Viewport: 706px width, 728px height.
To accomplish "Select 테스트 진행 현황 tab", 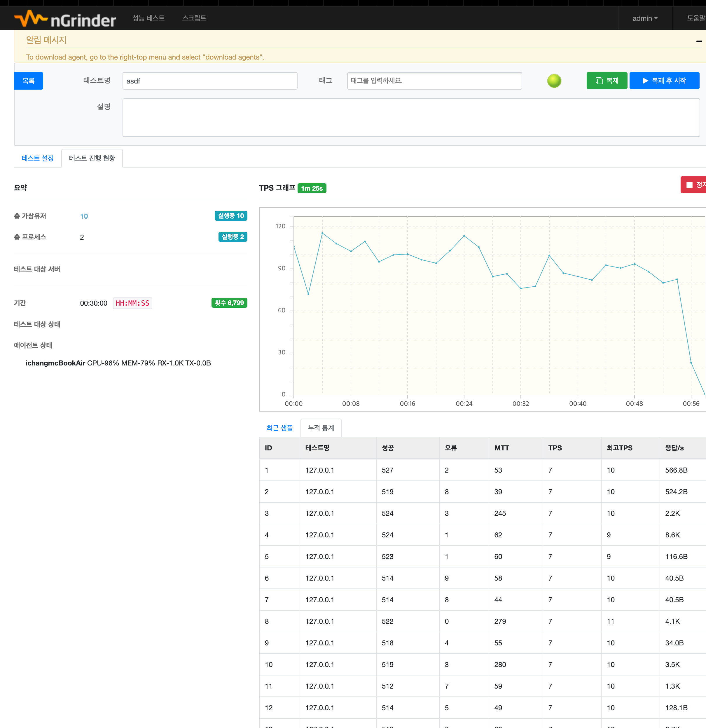I will (92, 158).
